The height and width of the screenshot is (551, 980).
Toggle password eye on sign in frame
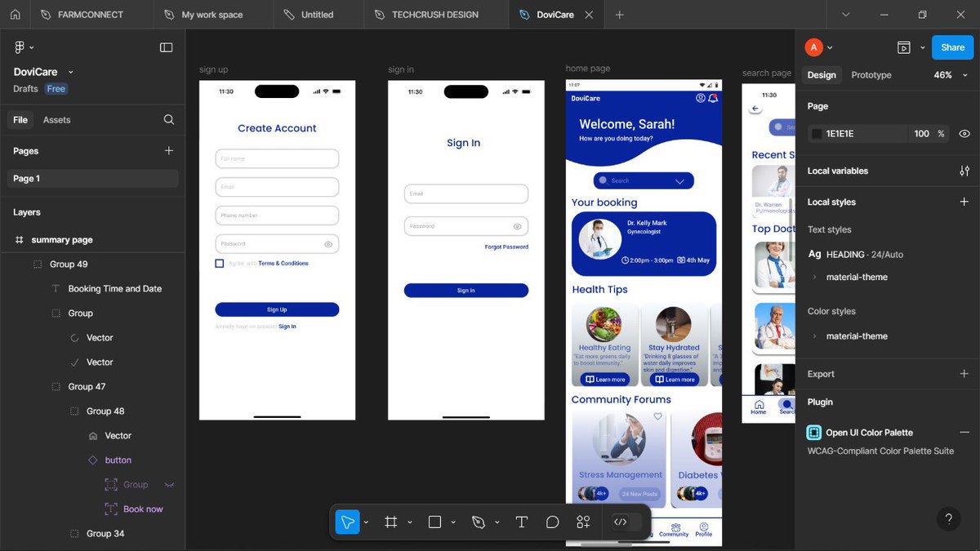coord(518,226)
